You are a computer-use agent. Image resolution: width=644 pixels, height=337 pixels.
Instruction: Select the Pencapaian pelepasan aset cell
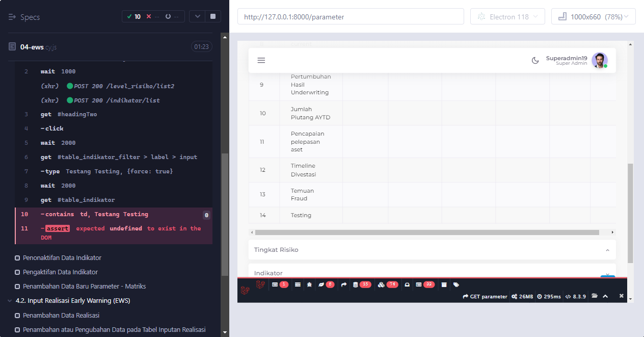pos(311,142)
